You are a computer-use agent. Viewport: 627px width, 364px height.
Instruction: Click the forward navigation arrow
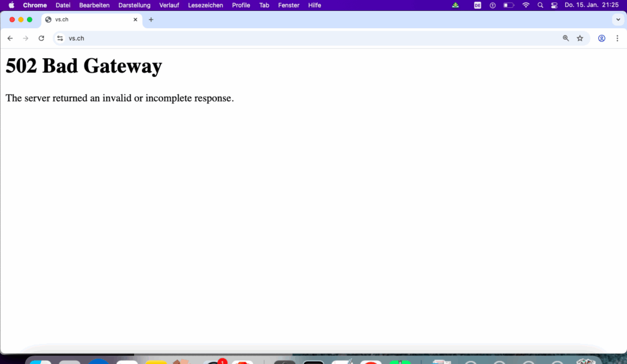[x=26, y=38]
